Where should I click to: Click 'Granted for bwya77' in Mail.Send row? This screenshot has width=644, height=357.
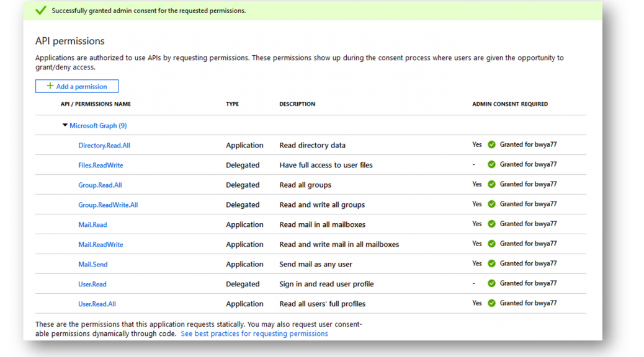pyautogui.click(x=528, y=263)
